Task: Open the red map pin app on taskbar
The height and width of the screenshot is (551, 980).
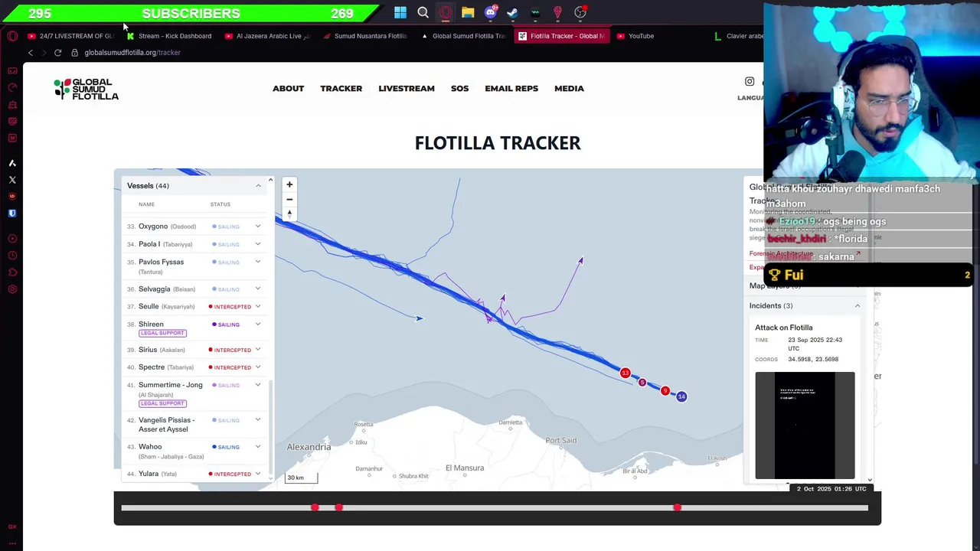Action: click(558, 12)
